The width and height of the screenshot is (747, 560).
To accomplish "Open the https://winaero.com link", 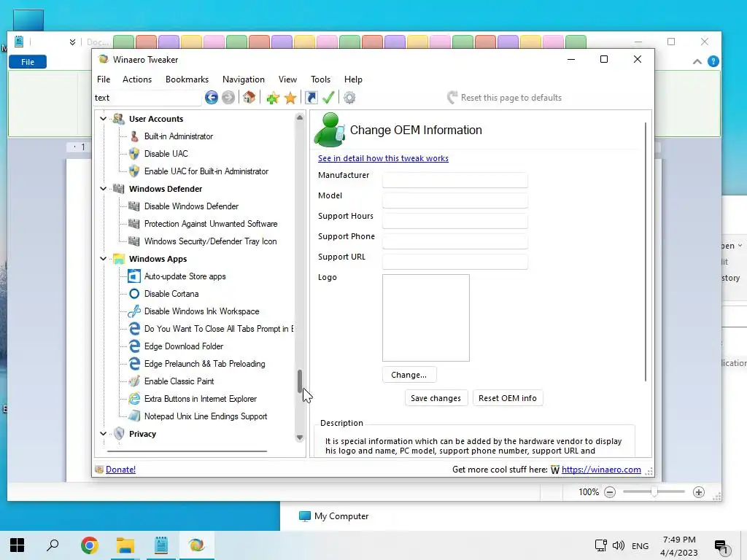I will click(x=601, y=470).
